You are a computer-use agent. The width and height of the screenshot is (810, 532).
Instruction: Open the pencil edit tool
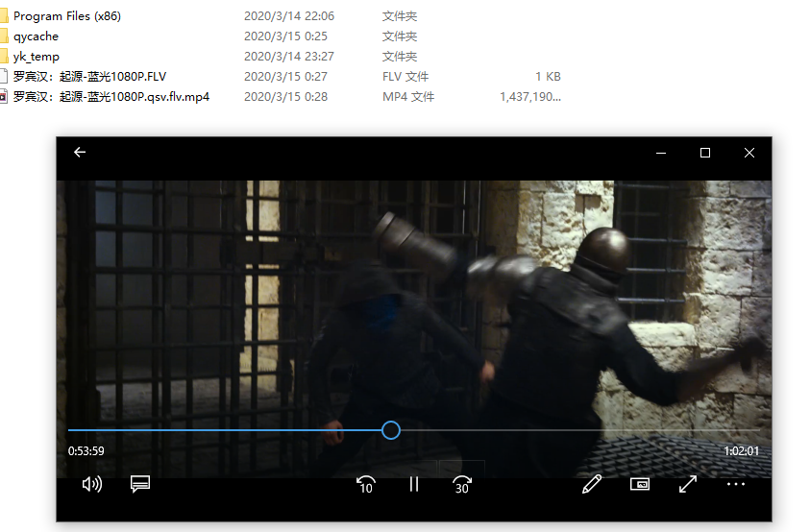tap(592, 484)
